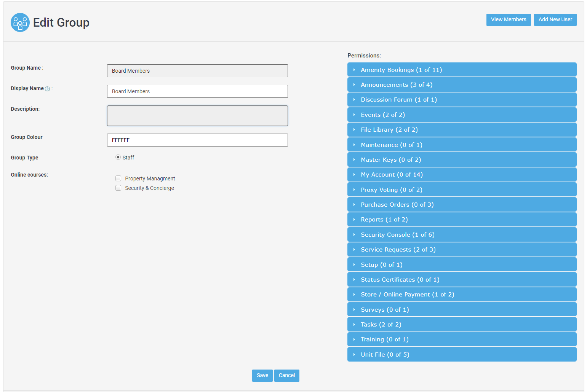Click the arrow icon beside Master Keys
Image resolution: width=587 pixels, height=392 pixels.
(354, 160)
